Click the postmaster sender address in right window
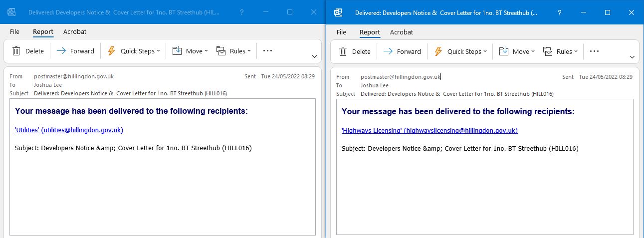Image resolution: width=644 pixels, height=238 pixels. (x=401, y=77)
